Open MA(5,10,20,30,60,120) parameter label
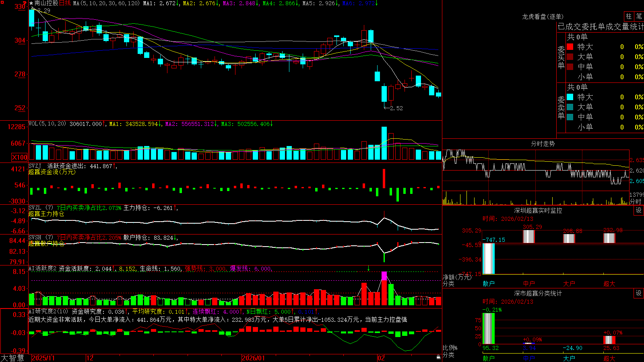 [107, 3]
